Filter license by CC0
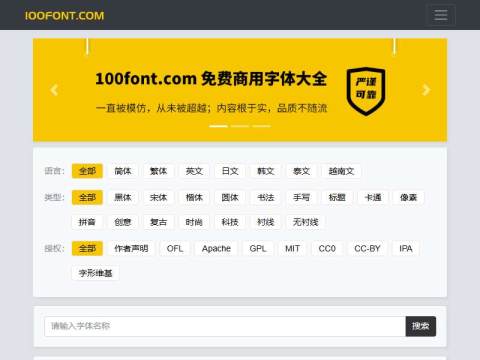This screenshot has width=480, height=360. pyautogui.click(x=327, y=248)
